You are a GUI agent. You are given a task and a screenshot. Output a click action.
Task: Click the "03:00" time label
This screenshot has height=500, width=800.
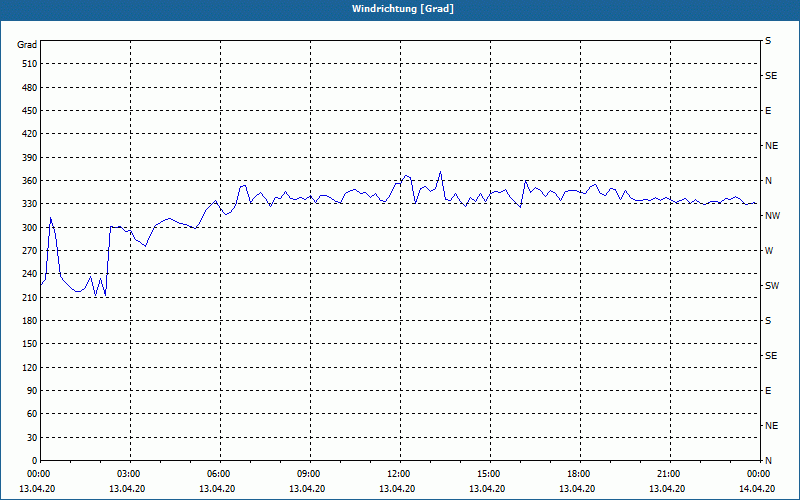pyautogui.click(x=128, y=474)
